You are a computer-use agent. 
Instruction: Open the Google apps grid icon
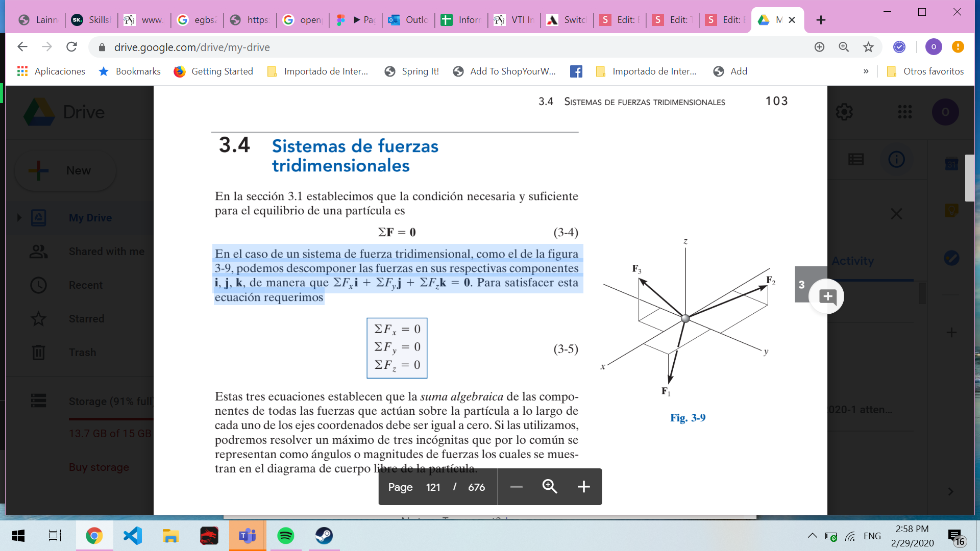tap(905, 112)
